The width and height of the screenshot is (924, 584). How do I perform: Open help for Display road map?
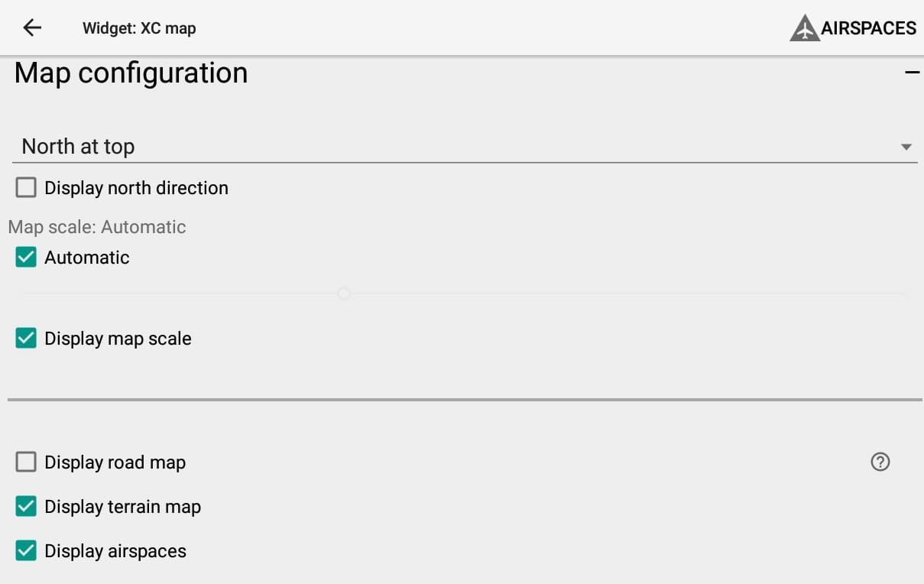click(x=880, y=462)
